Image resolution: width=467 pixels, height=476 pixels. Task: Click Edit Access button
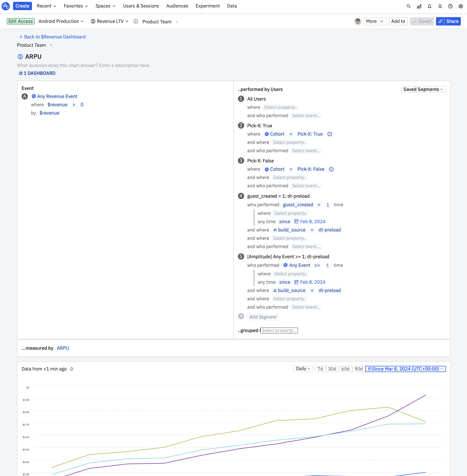click(x=21, y=21)
